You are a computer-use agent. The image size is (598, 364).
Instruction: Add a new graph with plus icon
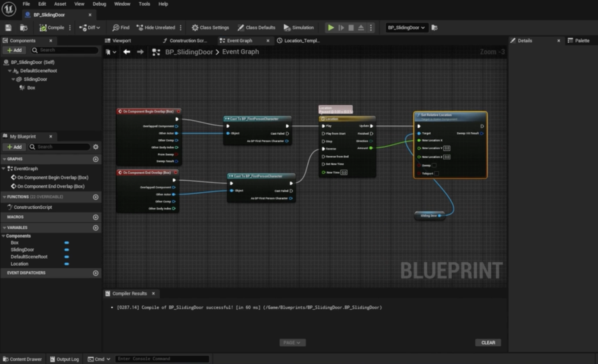pos(96,159)
